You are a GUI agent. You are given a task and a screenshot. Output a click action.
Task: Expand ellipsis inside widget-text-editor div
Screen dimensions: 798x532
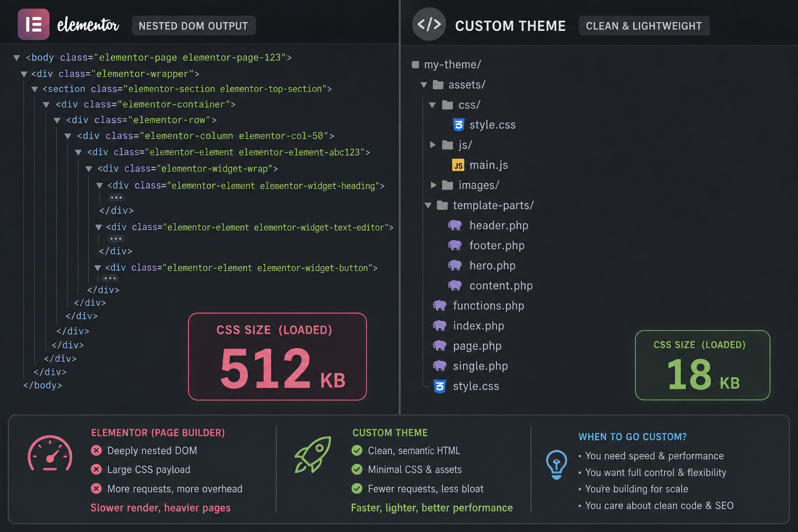point(116,238)
